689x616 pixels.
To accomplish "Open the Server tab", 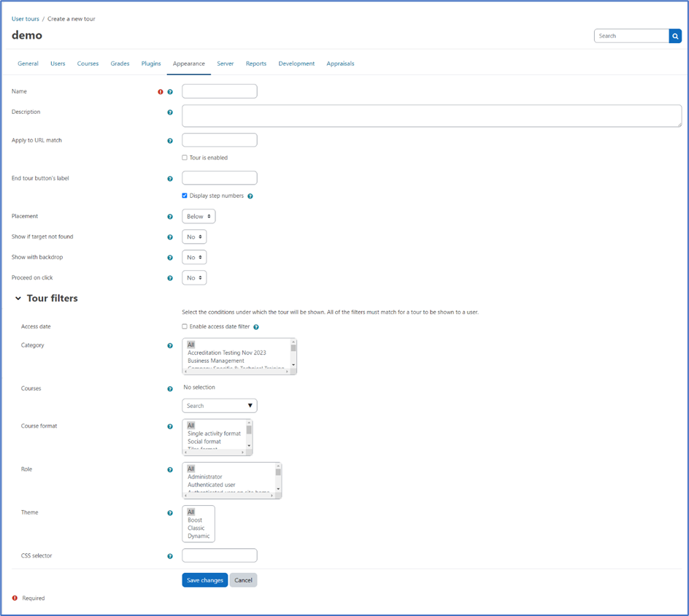I will pos(226,63).
